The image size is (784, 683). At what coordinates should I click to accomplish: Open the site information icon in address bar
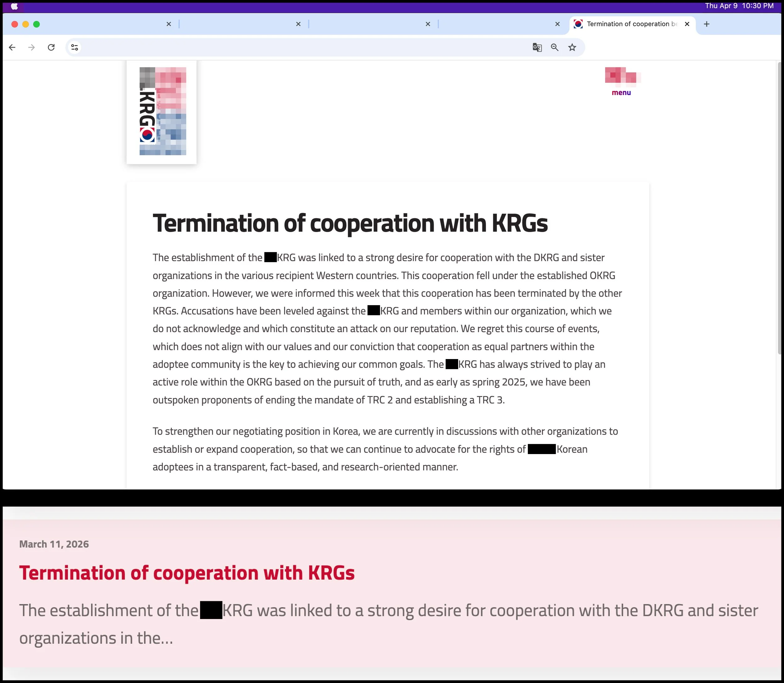coord(75,47)
